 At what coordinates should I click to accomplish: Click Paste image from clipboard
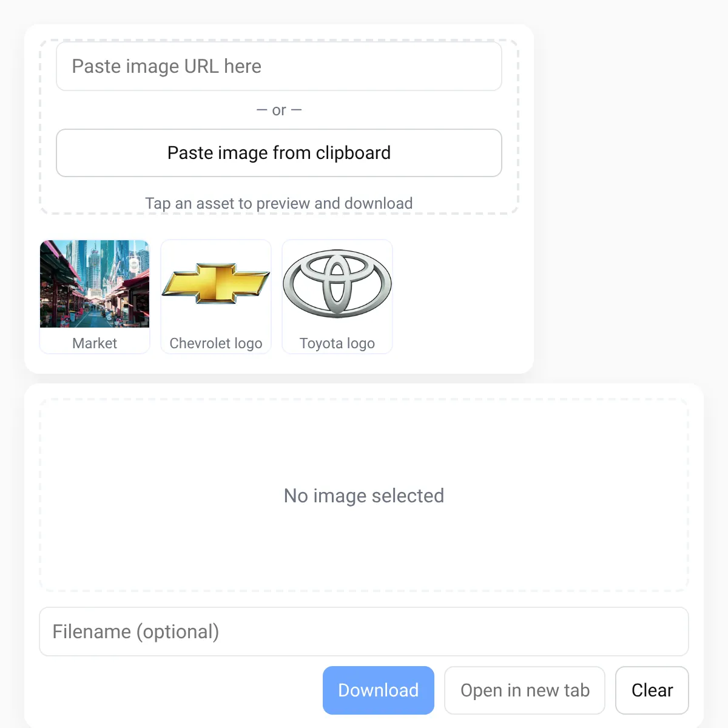click(x=279, y=153)
